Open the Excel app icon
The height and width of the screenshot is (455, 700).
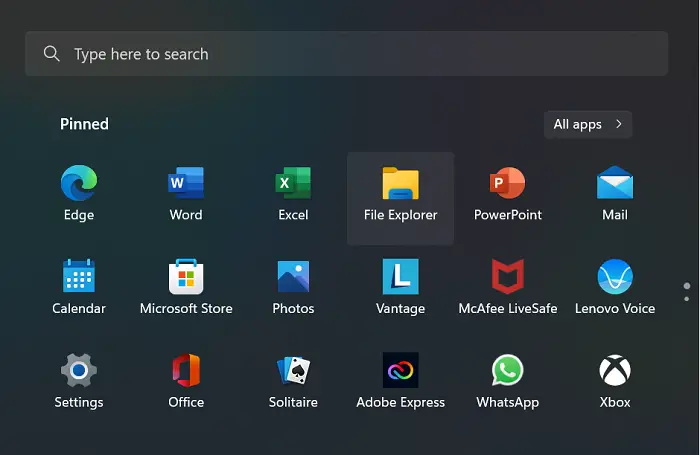click(293, 183)
